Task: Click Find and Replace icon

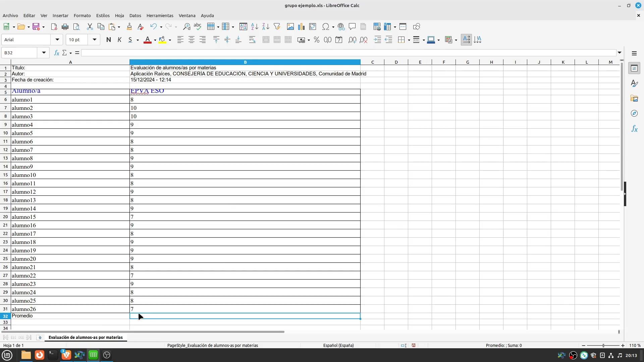Action: (186, 27)
